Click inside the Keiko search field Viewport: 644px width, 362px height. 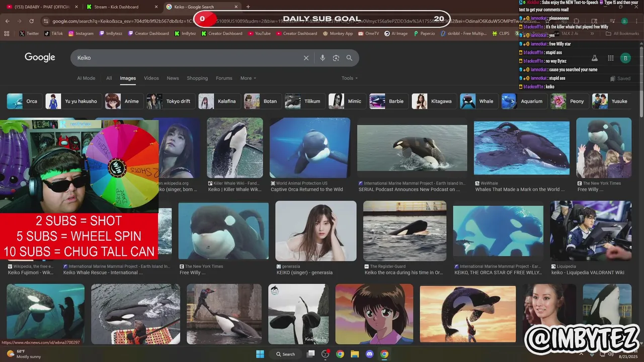(x=186, y=58)
